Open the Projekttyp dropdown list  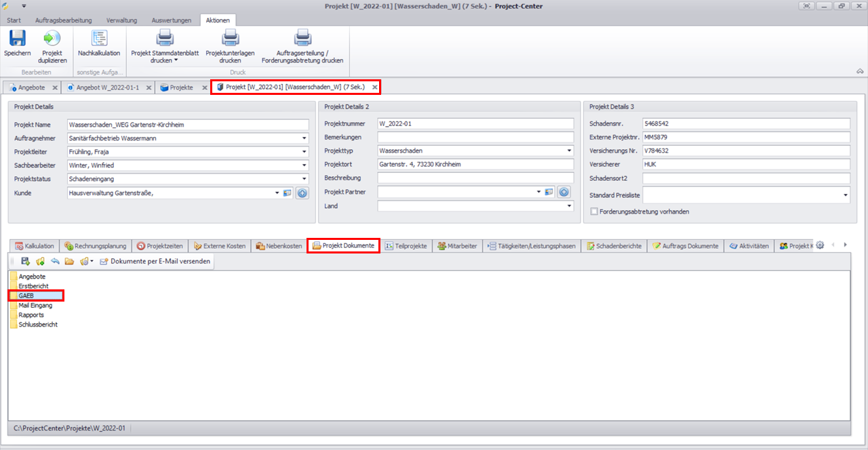click(x=570, y=151)
